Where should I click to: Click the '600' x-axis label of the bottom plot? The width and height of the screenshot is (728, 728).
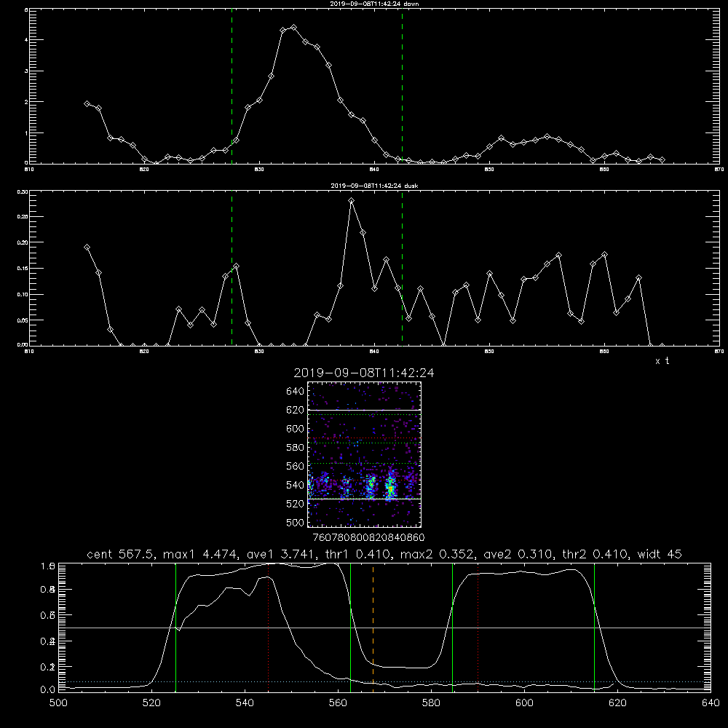point(525,703)
